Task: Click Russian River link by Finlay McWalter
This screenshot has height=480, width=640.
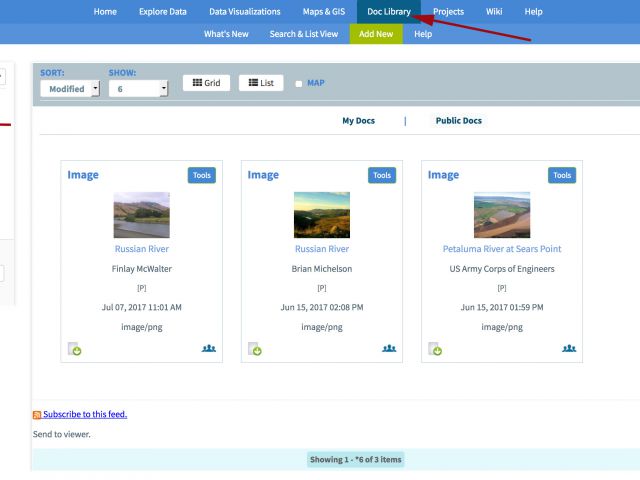Action: pos(142,249)
